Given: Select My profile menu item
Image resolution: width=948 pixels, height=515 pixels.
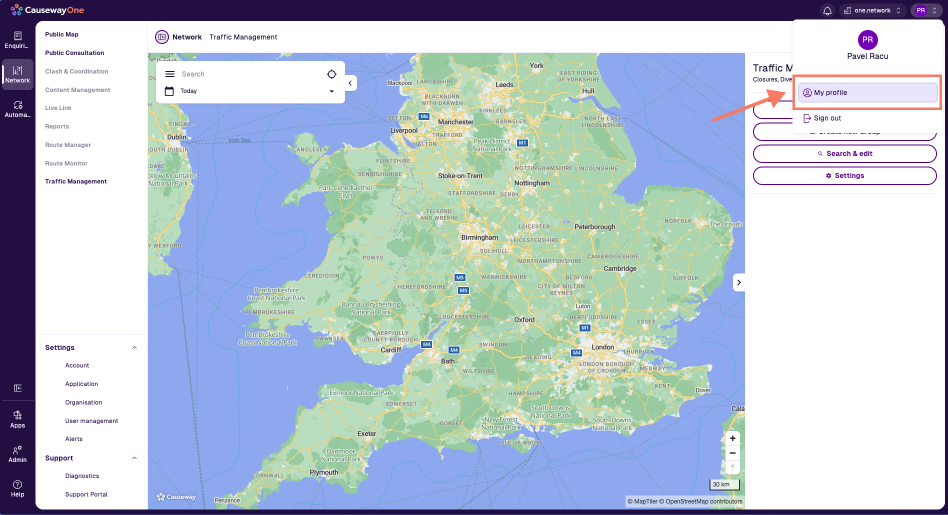Looking at the screenshot, I should click(867, 92).
